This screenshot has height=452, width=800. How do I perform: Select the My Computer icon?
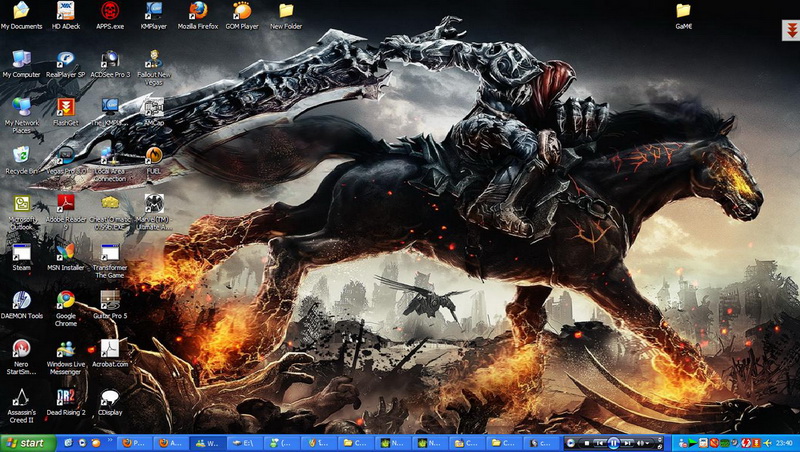(21, 64)
